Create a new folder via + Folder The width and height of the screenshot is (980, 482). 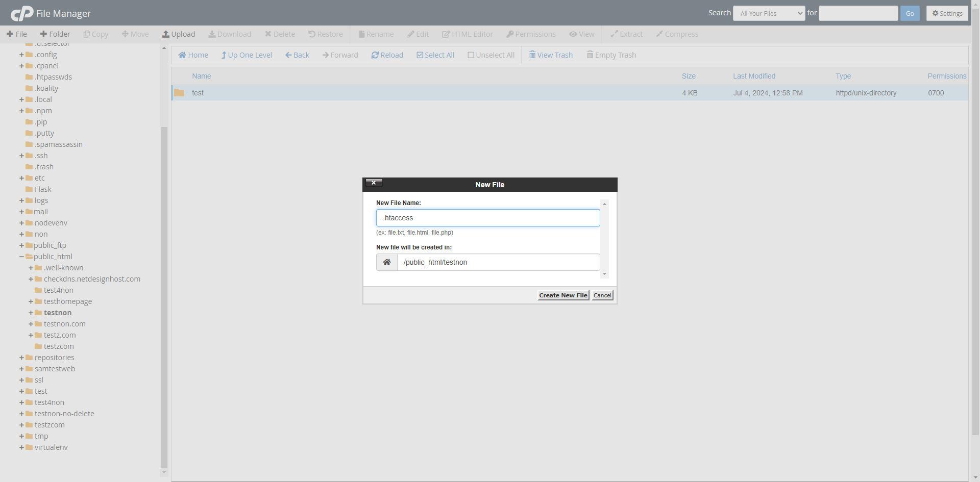[x=55, y=34]
